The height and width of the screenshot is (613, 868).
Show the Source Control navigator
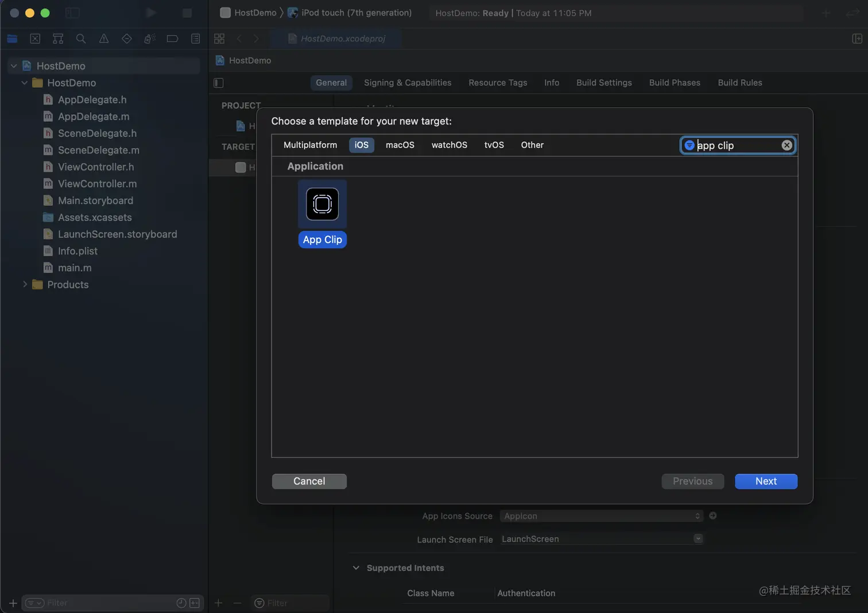35,38
